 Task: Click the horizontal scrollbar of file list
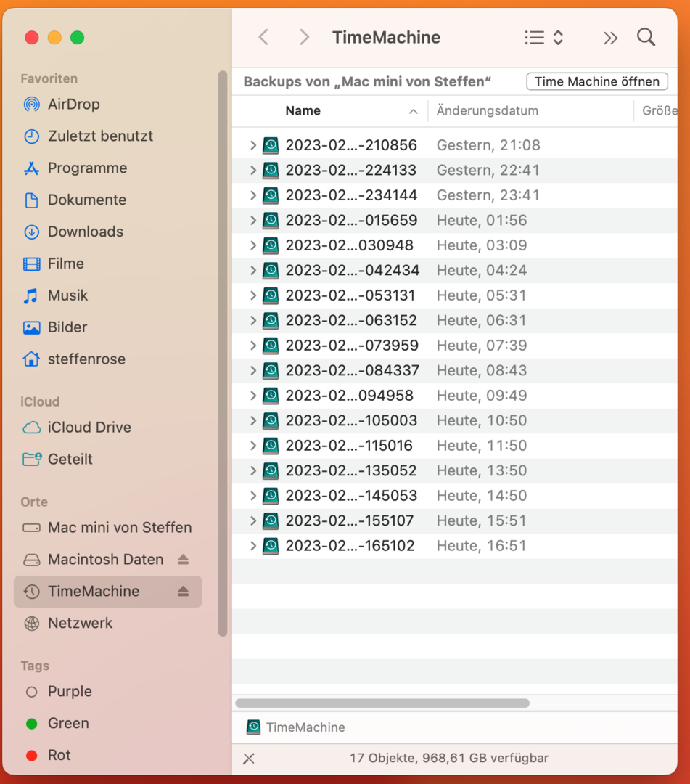pyautogui.click(x=382, y=703)
